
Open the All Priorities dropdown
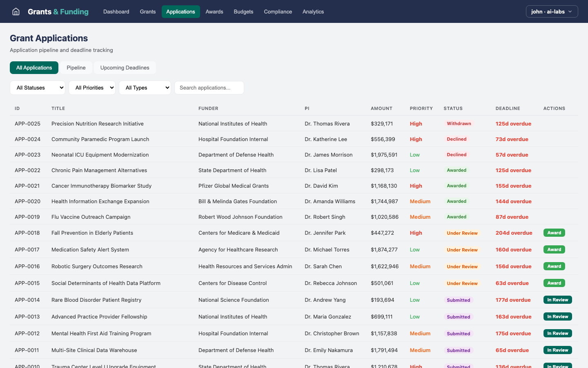92,88
